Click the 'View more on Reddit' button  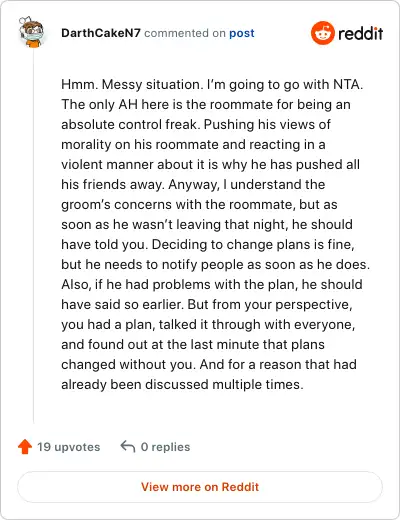[200, 487]
